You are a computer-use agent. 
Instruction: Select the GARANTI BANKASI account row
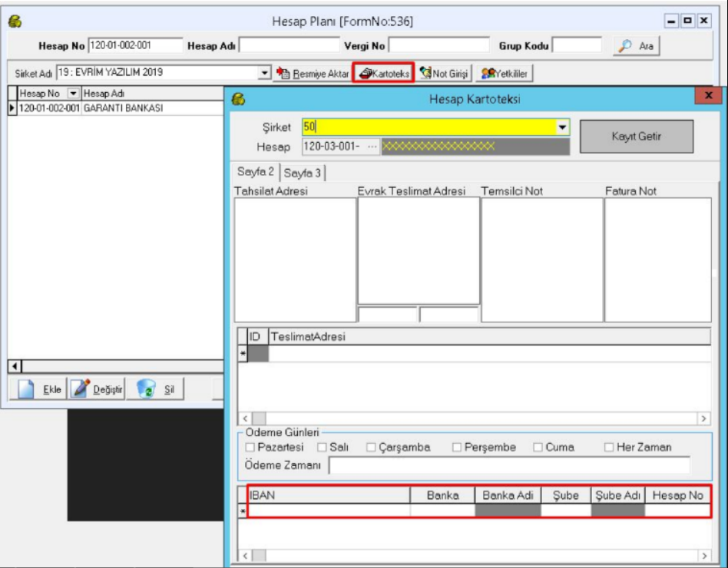[x=116, y=108]
